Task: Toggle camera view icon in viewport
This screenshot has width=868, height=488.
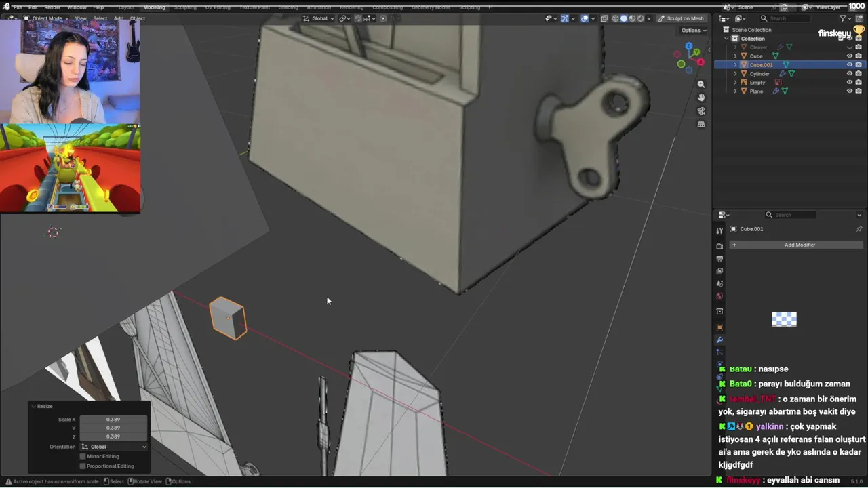Action: (701, 111)
